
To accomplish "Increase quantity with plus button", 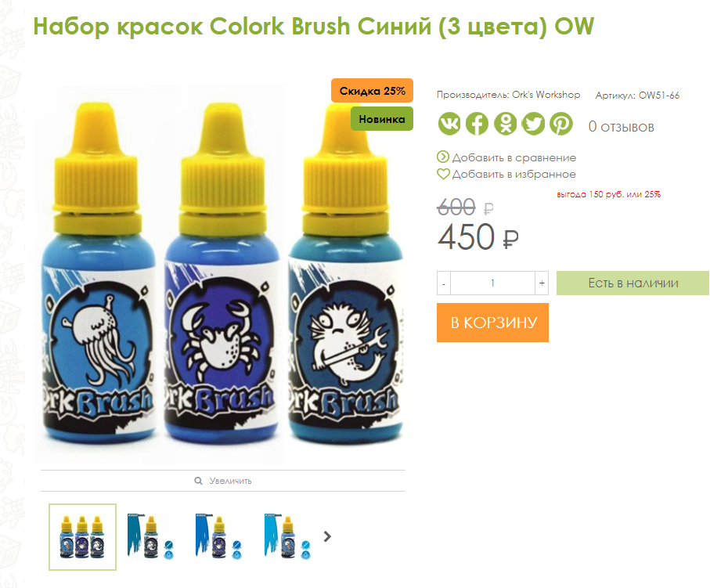I will point(542,283).
